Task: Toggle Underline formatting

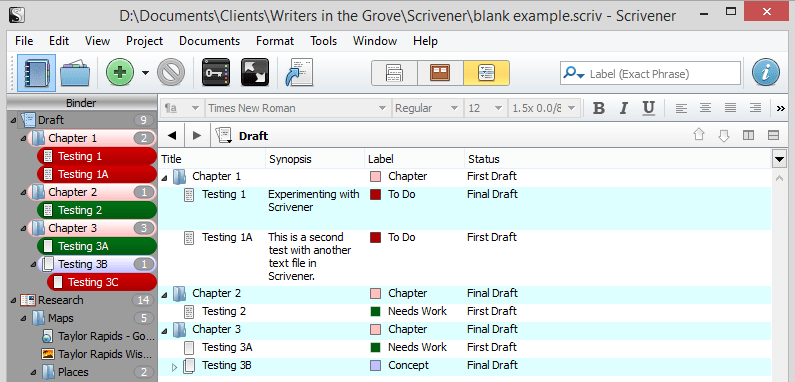Action: click(648, 108)
